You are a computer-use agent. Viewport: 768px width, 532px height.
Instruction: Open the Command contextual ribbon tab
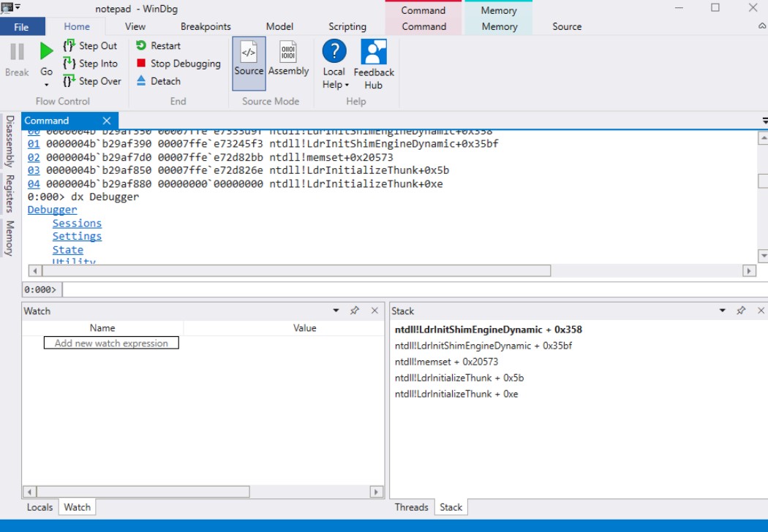pyautogui.click(x=423, y=26)
